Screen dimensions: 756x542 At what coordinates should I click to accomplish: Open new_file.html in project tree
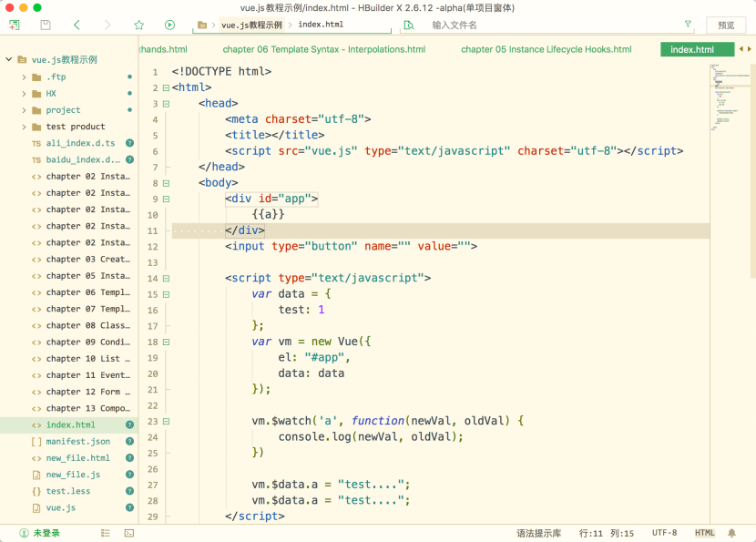[x=77, y=458]
